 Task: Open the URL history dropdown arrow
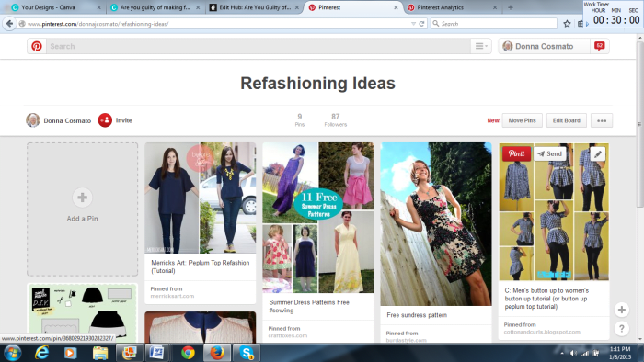pyautogui.click(x=413, y=24)
